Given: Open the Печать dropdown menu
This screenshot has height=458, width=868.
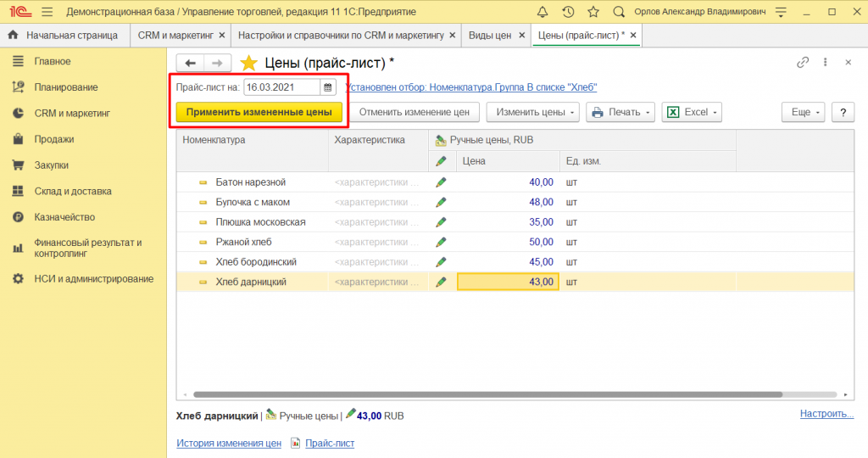Looking at the screenshot, I should click(x=620, y=112).
